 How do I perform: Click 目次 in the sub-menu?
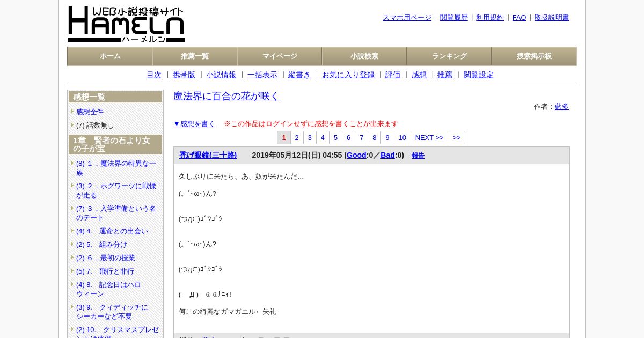pyautogui.click(x=154, y=75)
